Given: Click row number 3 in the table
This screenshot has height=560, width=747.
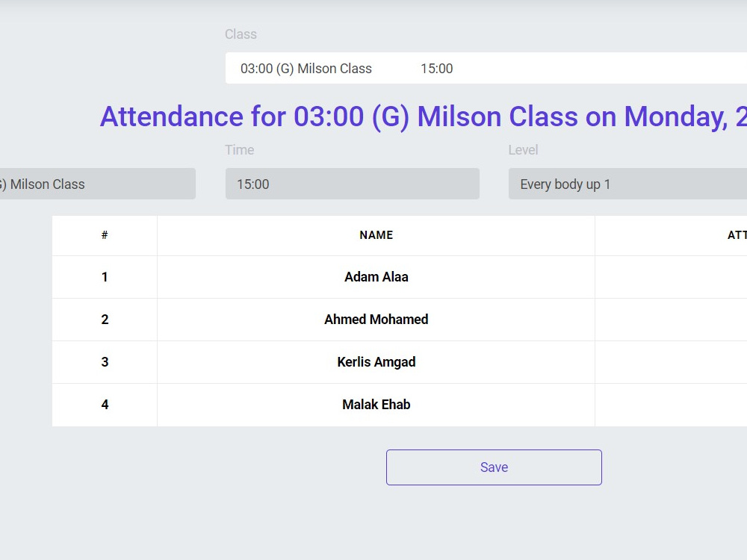Looking at the screenshot, I should [x=105, y=362].
